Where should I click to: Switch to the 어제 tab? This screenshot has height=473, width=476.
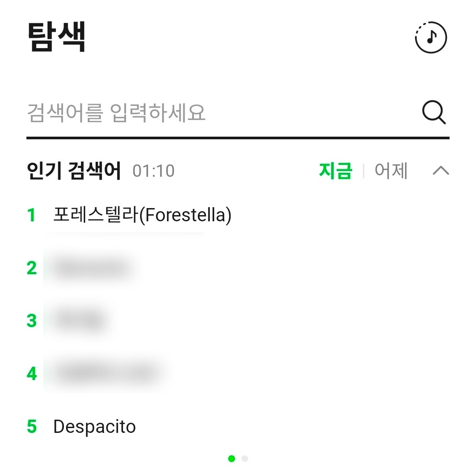pyautogui.click(x=391, y=171)
